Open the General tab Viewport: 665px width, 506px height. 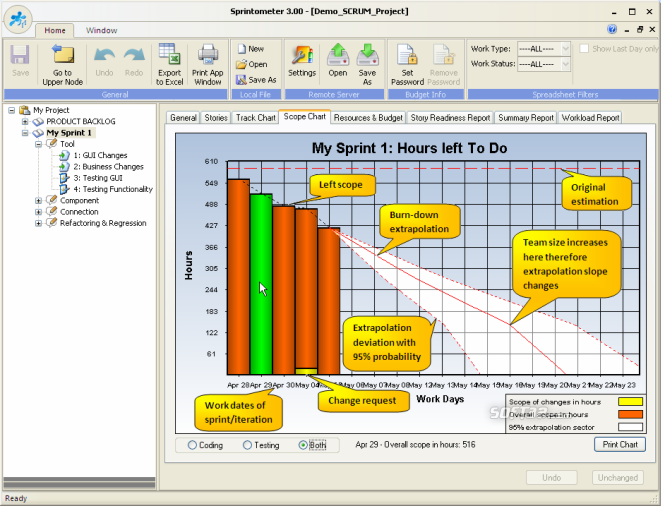click(x=183, y=118)
